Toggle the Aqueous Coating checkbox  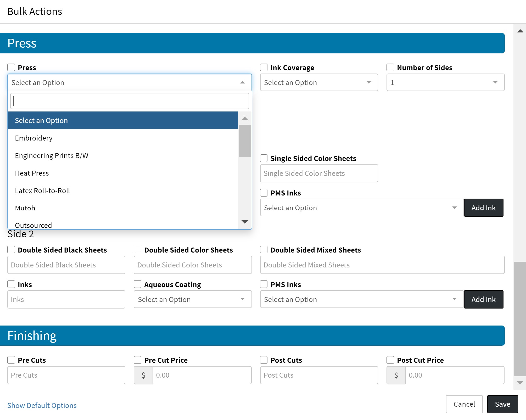coord(137,284)
